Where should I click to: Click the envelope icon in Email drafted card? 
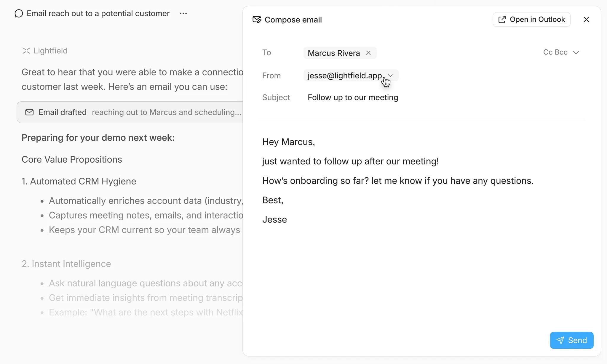point(29,112)
